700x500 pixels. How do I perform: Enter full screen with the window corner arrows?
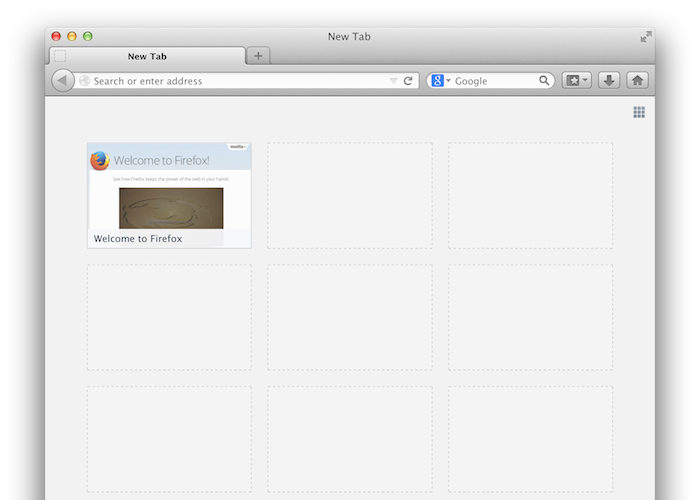tap(646, 36)
